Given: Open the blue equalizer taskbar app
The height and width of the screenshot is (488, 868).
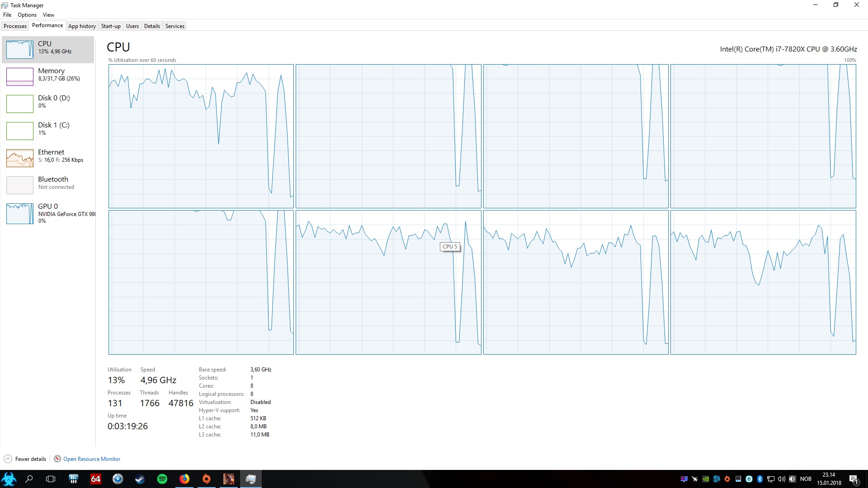Looking at the screenshot, I should pyautogui.click(x=73, y=479).
